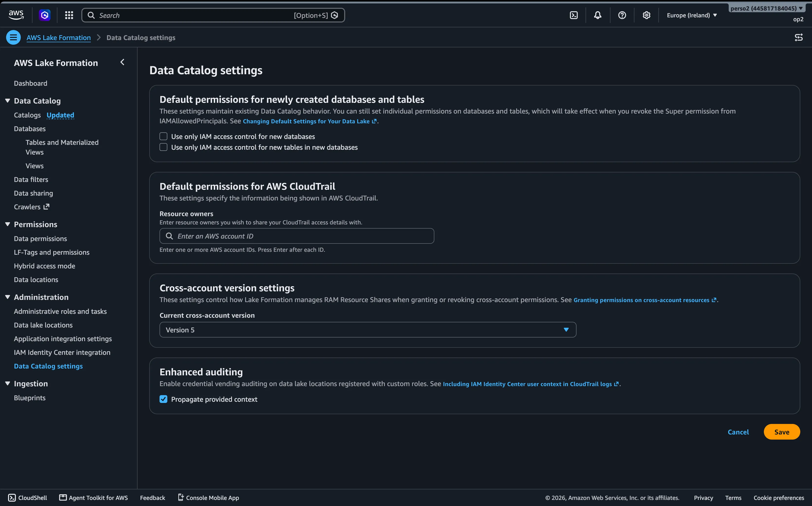Viewport: 812px width, 506px height.
Task: Open Views in the sidebar
Action: click(34, 166)
